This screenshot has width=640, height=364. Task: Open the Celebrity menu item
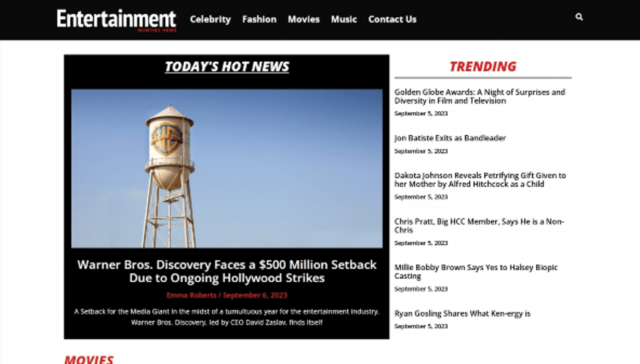point(211,19)
